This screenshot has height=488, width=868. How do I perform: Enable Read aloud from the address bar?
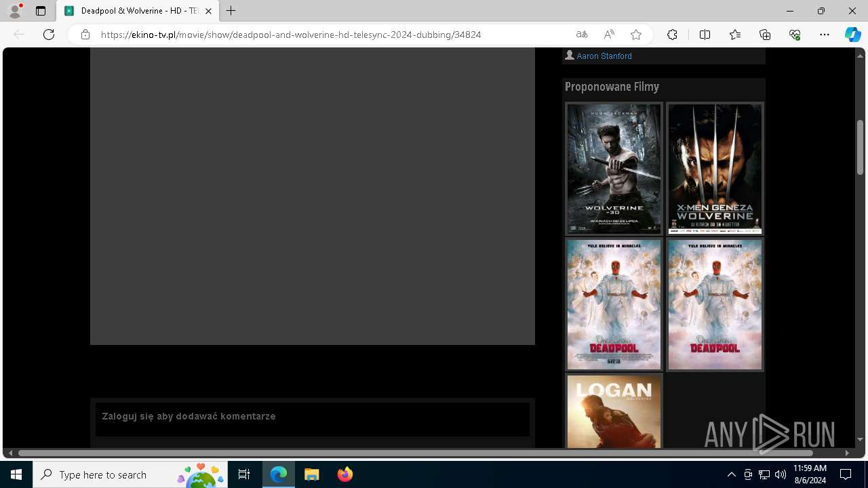609,35
